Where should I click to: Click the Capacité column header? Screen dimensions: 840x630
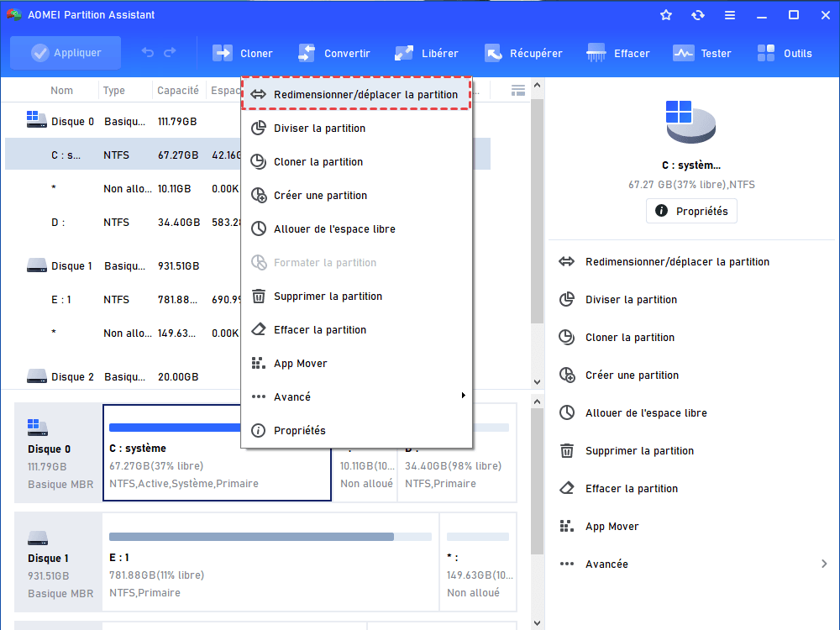pyautogui.click(x=178, y=90)
